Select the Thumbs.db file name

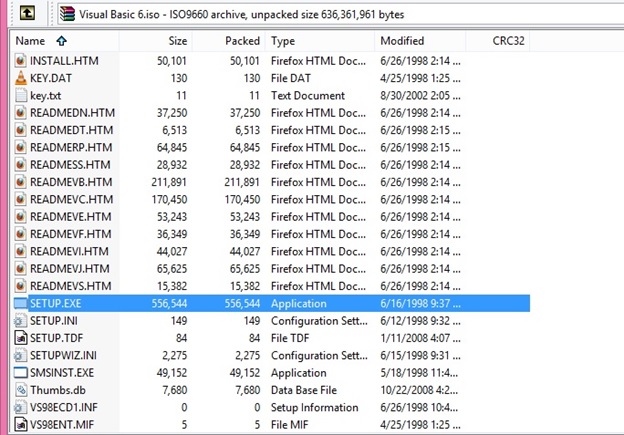(x=58, y=390)
